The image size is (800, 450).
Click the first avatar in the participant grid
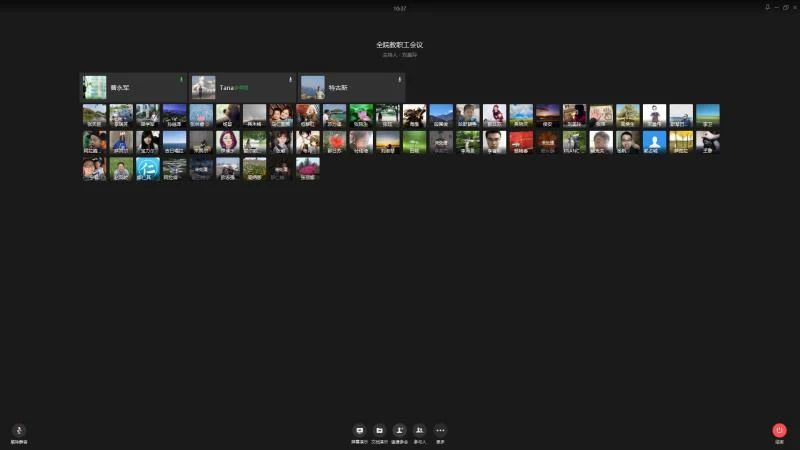point(94,115)
